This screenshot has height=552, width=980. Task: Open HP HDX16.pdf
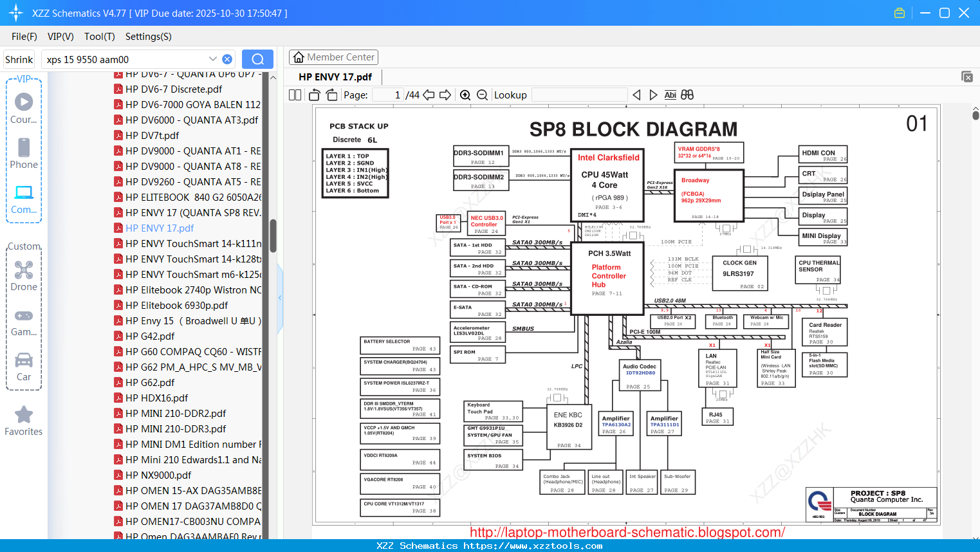(x=156, y=398)
